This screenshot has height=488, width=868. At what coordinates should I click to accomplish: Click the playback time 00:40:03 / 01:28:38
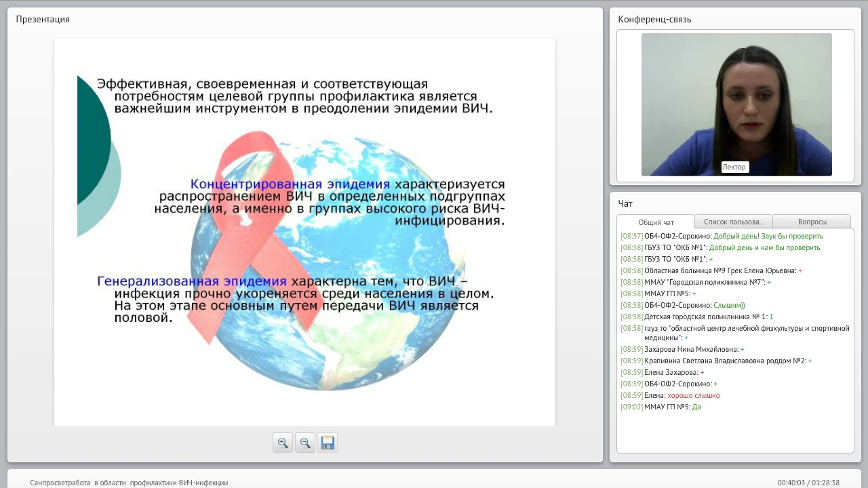[808, 483]
